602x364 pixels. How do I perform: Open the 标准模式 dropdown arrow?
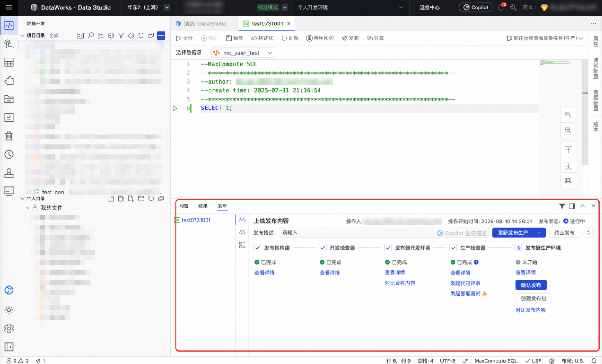pyautogui.click(x=285, y=7)
